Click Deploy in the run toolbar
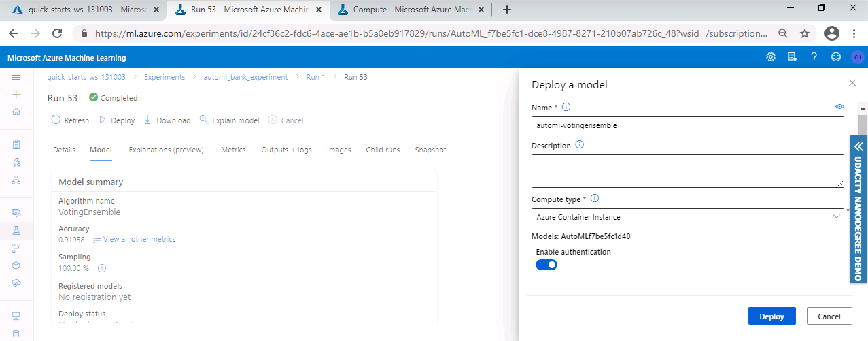The width and height of the screenshot is (868, 341). tap(117, 120)
